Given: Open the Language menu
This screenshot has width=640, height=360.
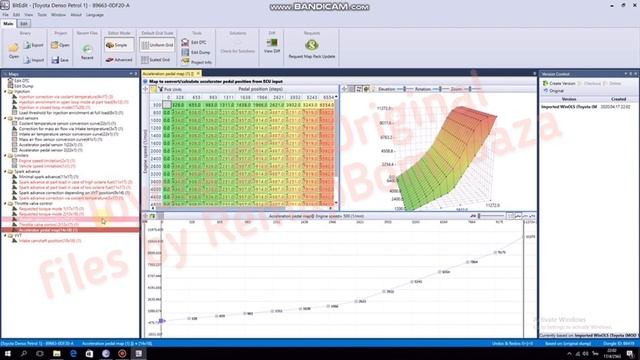Looking at the screenshot, I should tap(95, 15).
